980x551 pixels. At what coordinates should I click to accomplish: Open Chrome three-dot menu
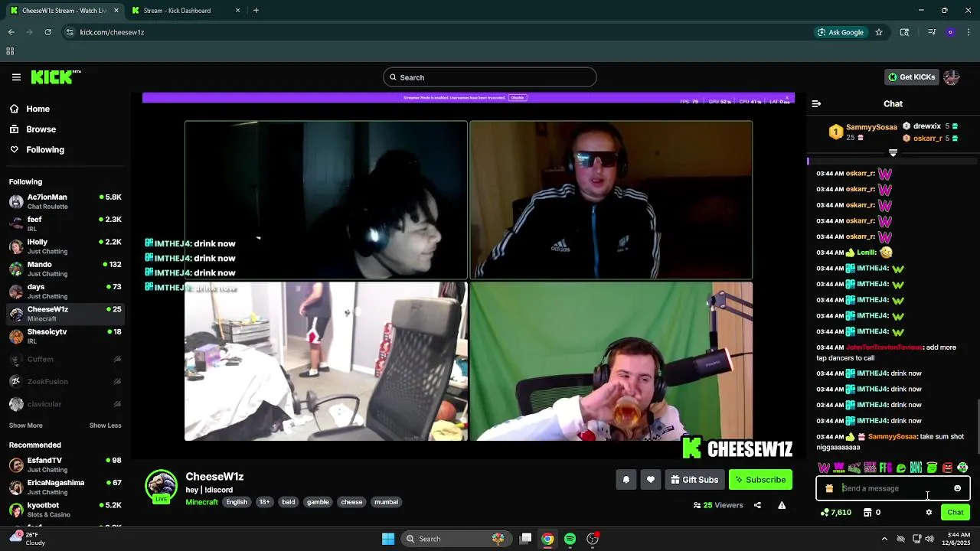tap(969, 32)
